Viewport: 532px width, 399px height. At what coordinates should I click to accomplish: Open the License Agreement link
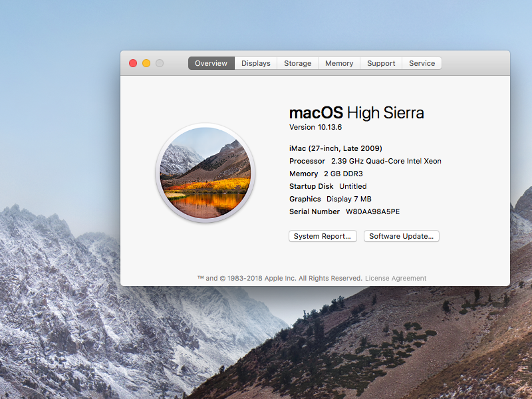point(396,278)
